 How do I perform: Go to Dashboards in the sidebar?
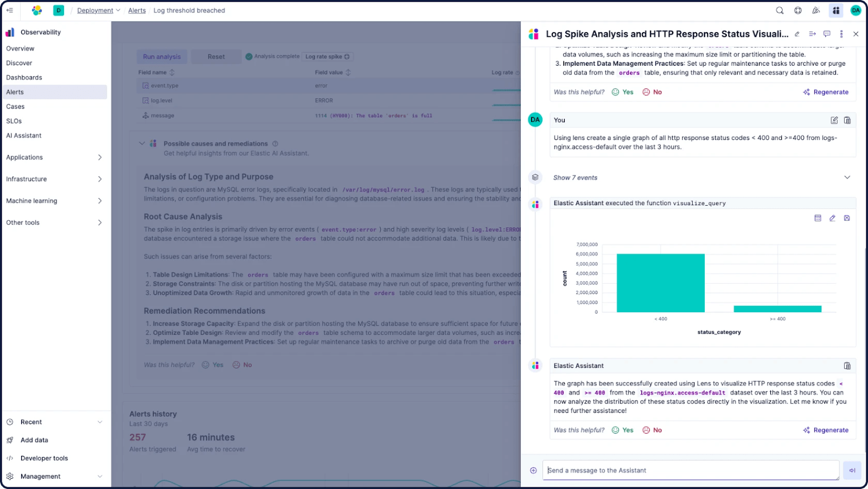(x=24, y=78)
